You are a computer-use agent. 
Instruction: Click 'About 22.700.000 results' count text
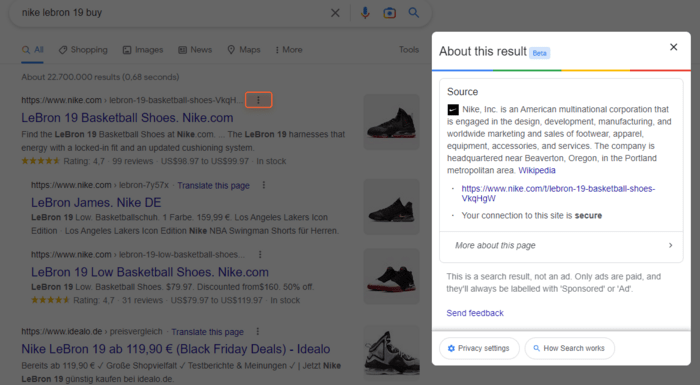pos(100,77)
